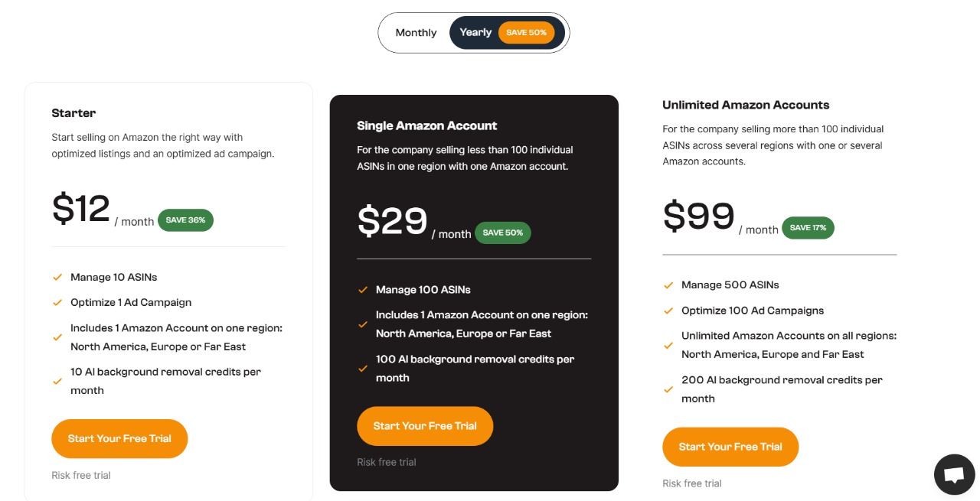The height and width of the screenshot is (501, 980).
Task: Start free trial for Unlimited Amazon Accounts
Action: pyautogui.click(x=730, y=447)
